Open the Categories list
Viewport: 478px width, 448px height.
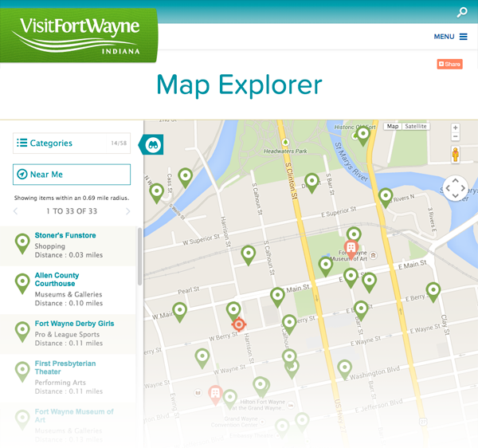[x=72, y=143]
